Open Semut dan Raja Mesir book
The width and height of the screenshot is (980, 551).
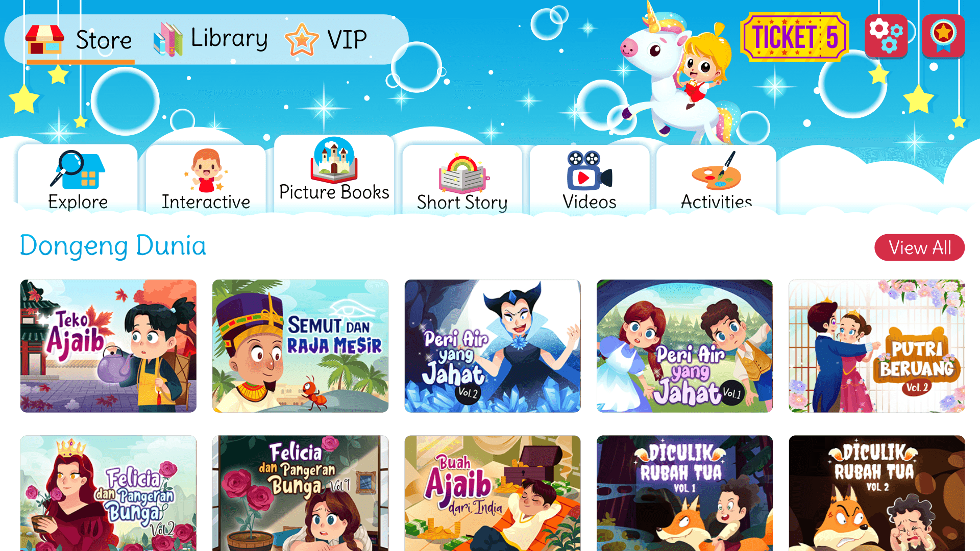300,346
